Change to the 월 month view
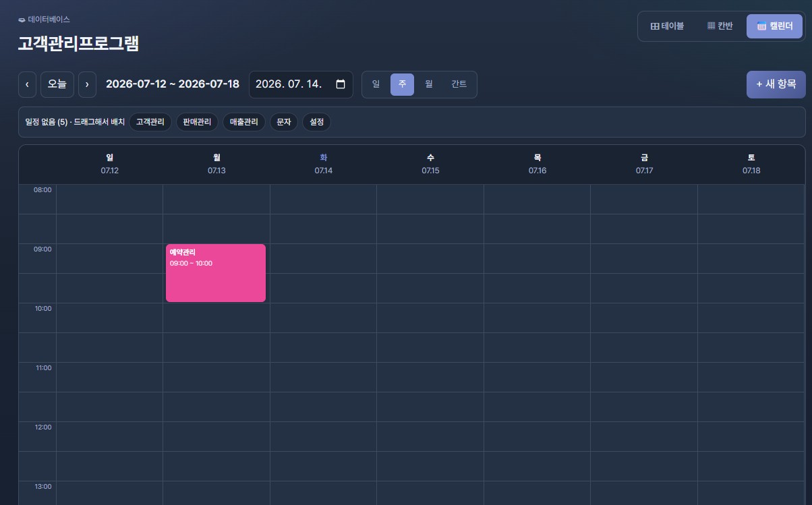The height and width of the screenshot is (505, 812). point(428,84)
